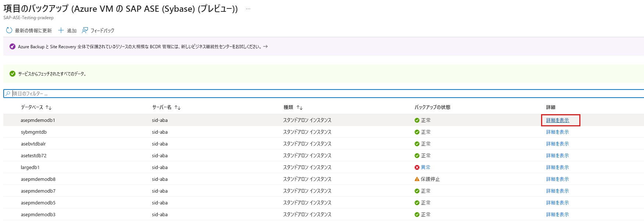Click the warning 保護停止 icon for asepmdemodb8
644x221 pixels.
coord(417,179)
